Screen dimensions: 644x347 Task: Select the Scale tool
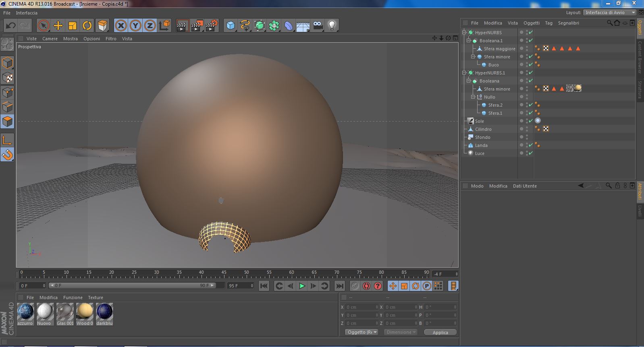click(73, 26)
